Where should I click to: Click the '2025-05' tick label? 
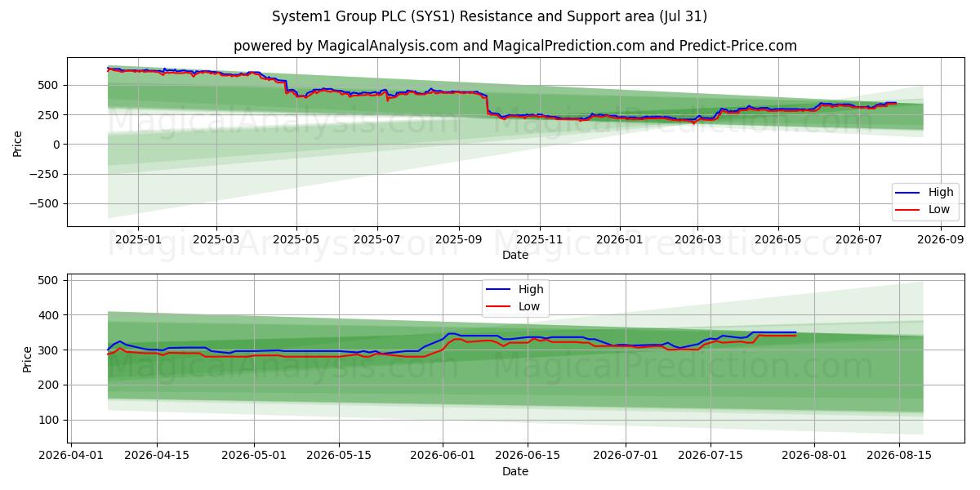point(296,239)
